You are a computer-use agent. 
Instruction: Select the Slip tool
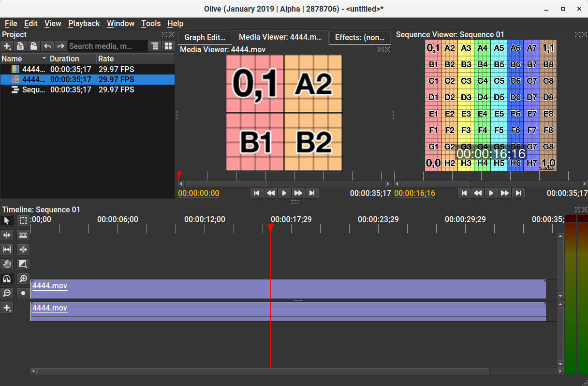pyautogui.click(x=7, y=250)
